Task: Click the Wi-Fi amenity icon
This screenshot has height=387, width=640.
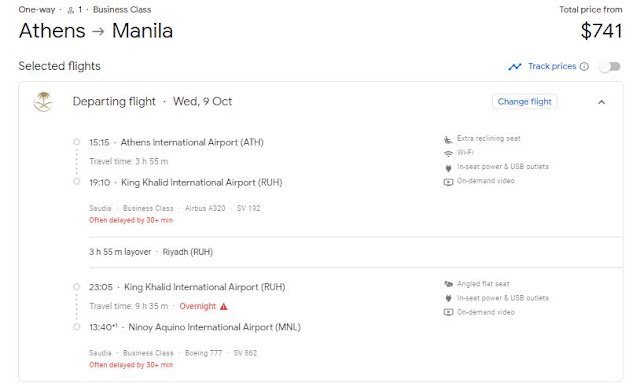Action: pyautogui.click(x=448, y=153)
